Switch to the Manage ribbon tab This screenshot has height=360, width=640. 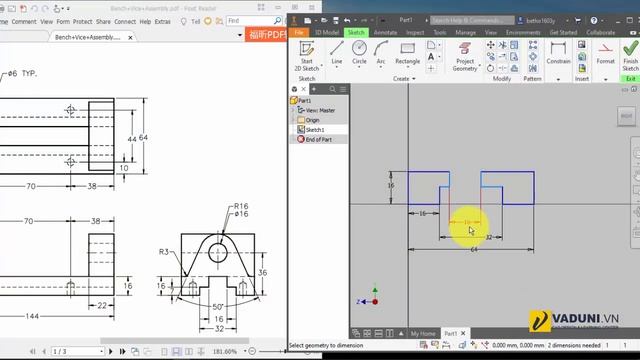point(465,32)
